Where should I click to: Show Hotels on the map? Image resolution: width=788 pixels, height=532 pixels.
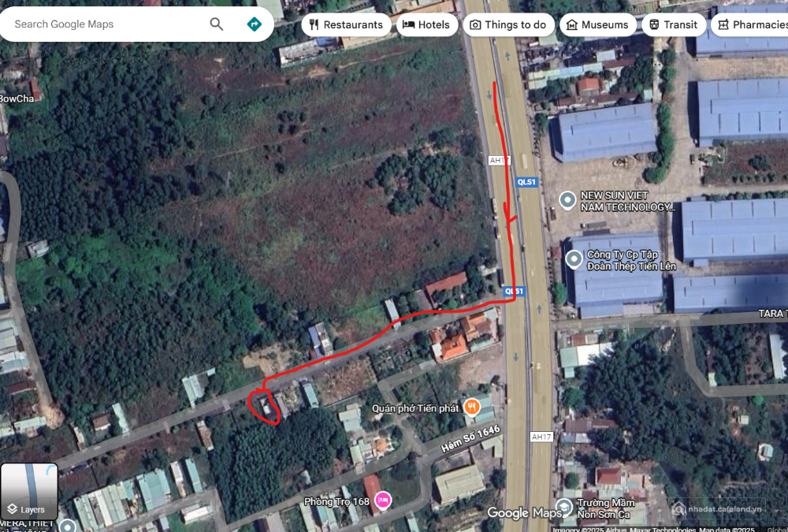[426, 24]
